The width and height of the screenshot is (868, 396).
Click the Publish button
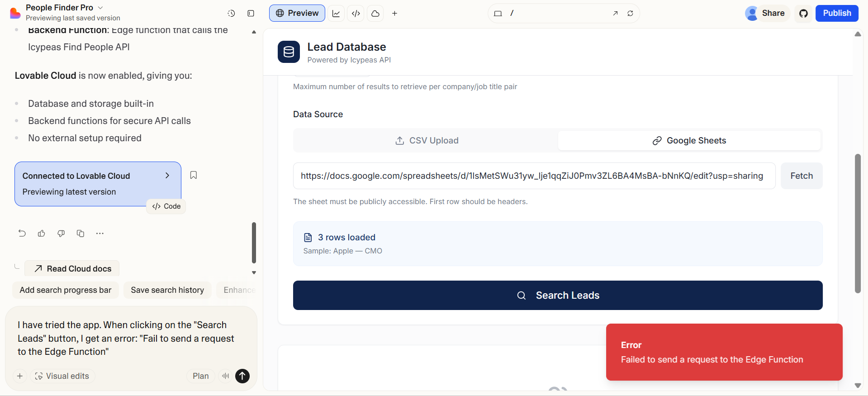tap(837, 13)
